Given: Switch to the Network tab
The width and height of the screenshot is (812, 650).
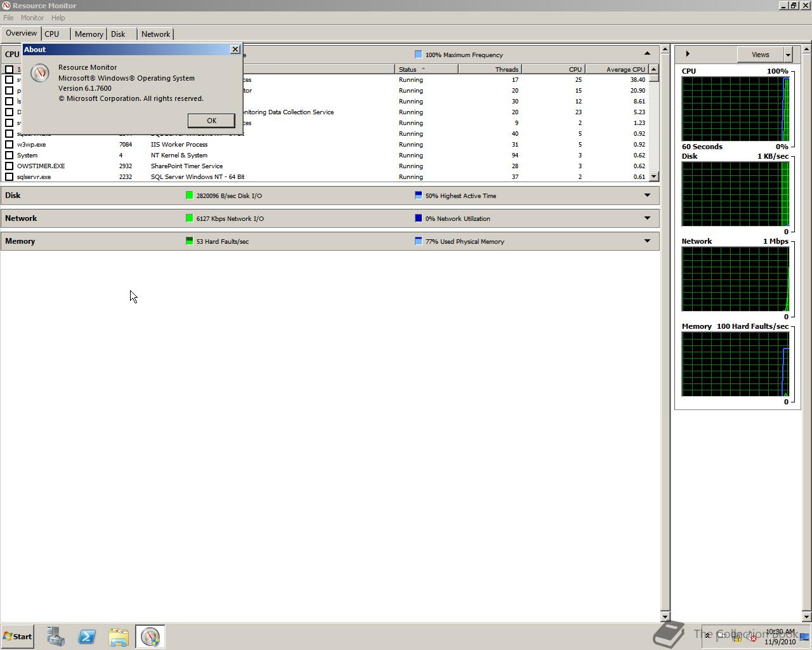Looking at the screenshot, I should click(155, 34).
